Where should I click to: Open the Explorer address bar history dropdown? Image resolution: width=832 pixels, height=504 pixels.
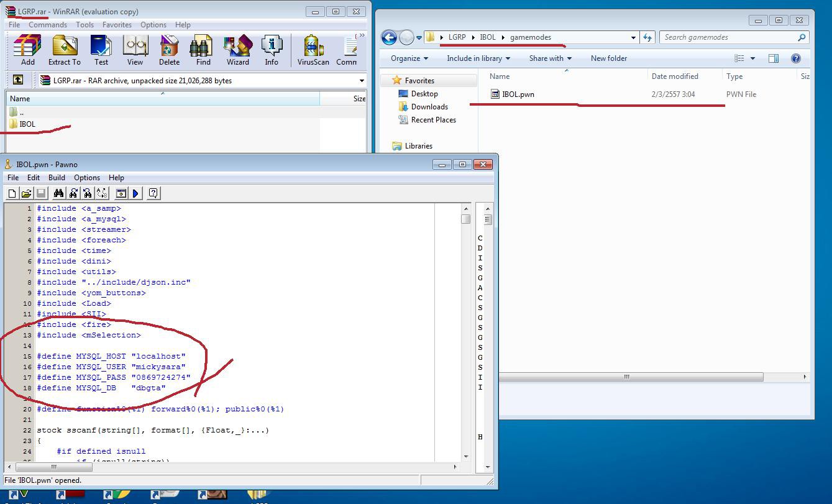point(633,37)
